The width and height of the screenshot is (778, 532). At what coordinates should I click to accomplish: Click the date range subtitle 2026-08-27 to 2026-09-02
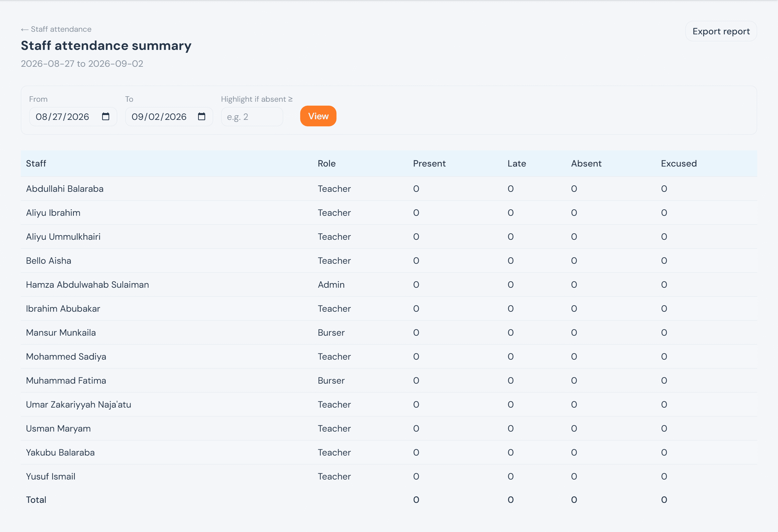(x=82, y=64)
